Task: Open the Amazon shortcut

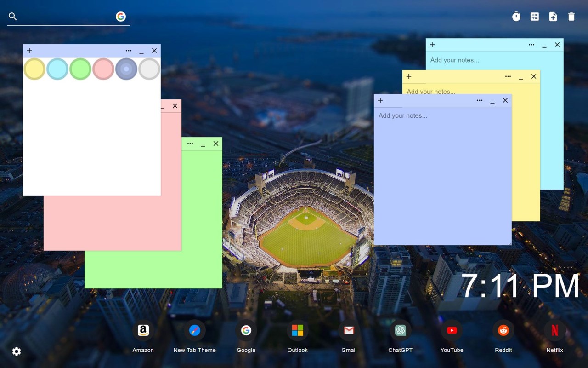Action: (143, 330)
